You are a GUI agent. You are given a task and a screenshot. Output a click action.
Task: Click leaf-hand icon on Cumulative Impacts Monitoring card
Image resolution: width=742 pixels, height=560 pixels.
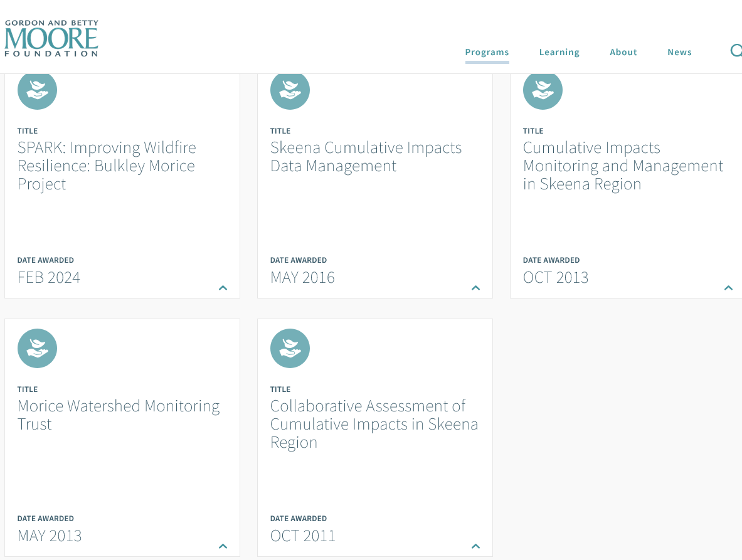coord(543,90)
